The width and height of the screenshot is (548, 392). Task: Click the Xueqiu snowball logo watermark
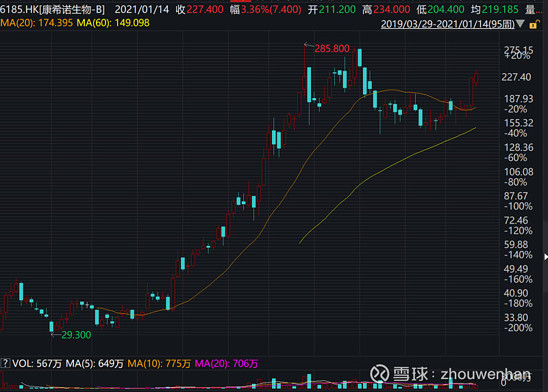pos(379,373)
